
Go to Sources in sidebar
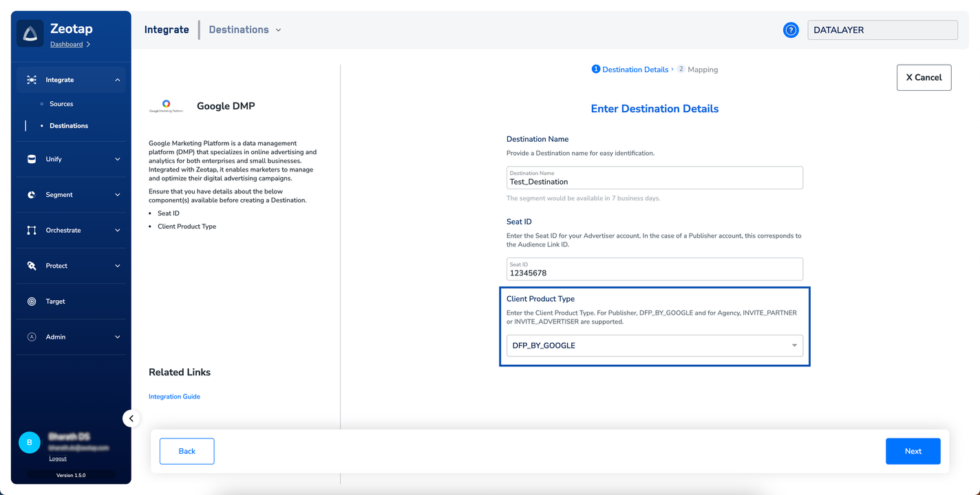tap(61, 104)
